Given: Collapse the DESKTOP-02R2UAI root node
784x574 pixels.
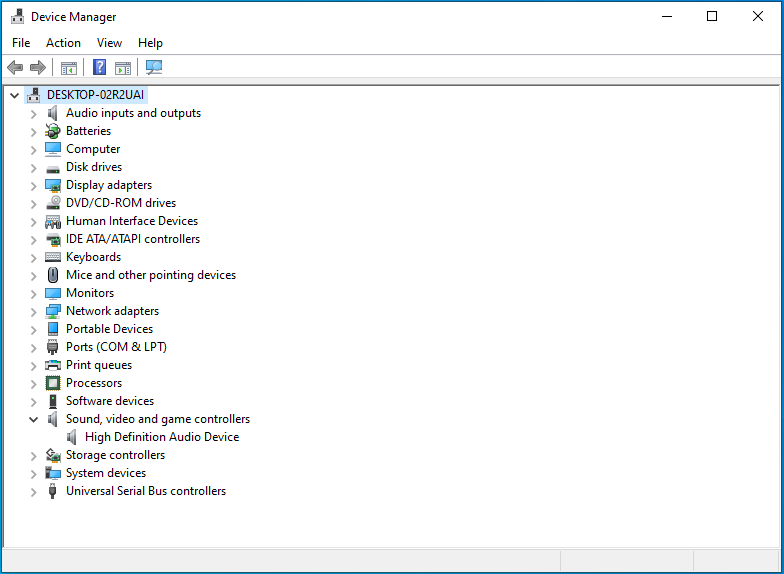Looking at the screenshot, I should 14,95.
